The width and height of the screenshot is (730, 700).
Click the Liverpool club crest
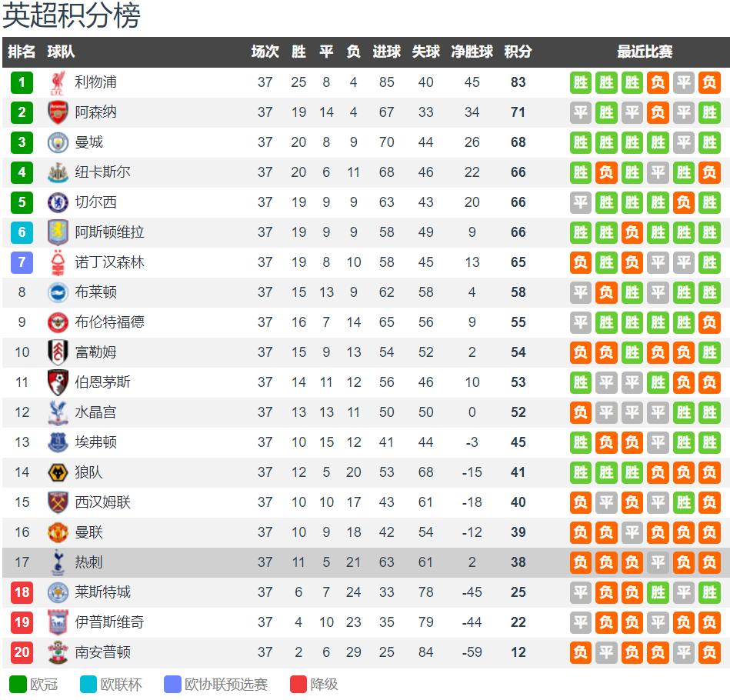point(58,83)
